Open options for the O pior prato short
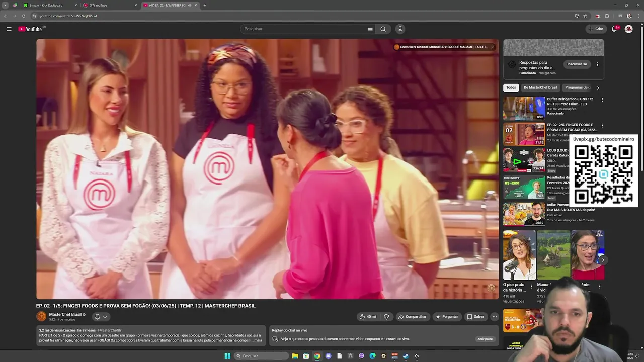The width and height of the screenshot is (644, 362). point(531,286)
